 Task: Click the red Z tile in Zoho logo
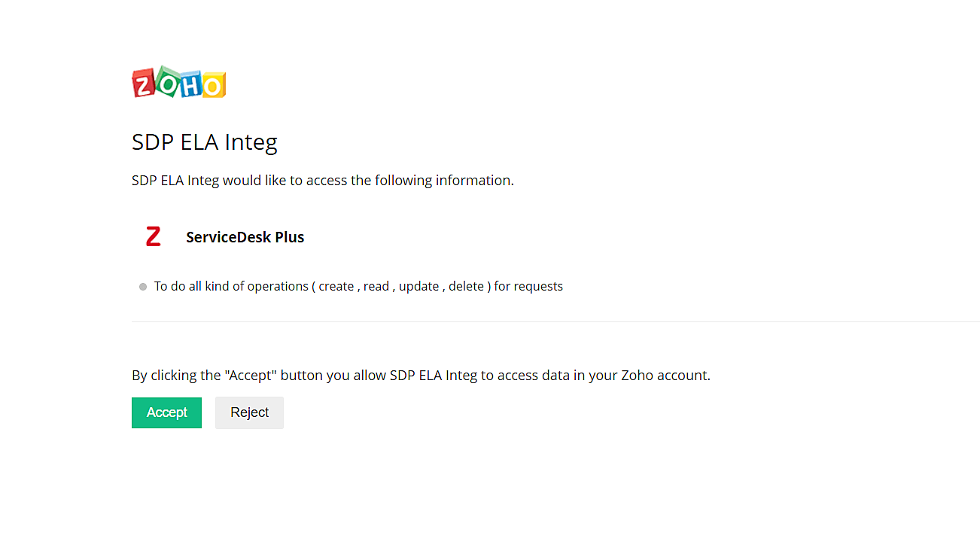[144, 84]
